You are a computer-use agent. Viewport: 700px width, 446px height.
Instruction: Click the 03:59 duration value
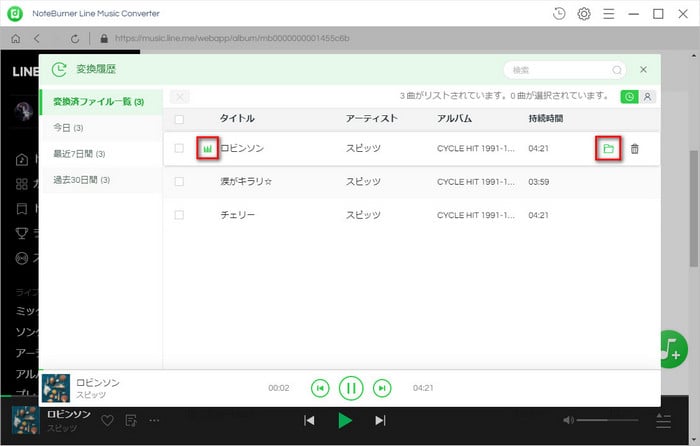[x=539, y=182]
